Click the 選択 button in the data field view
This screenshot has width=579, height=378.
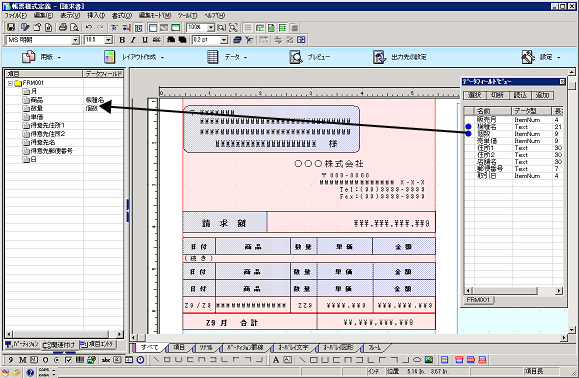[x=475, y=95]
